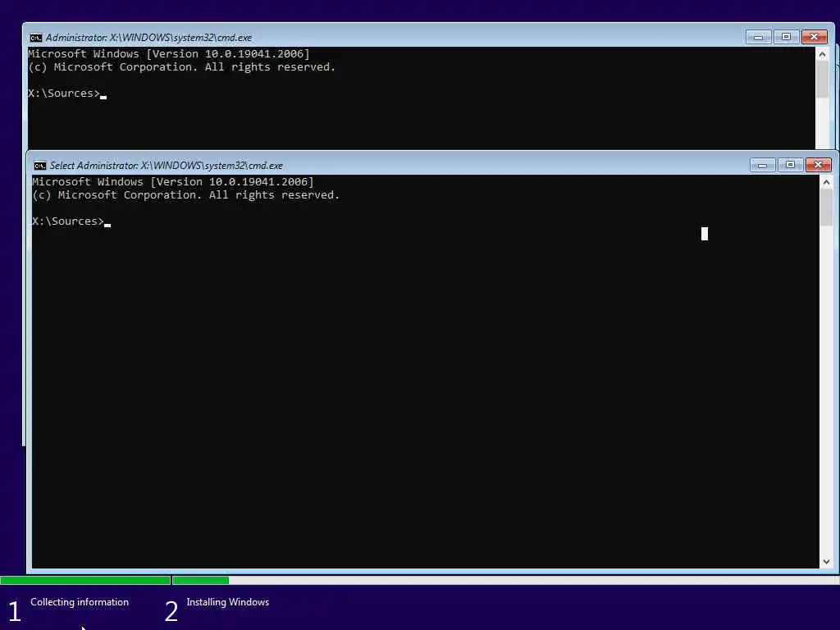Click the 'Collecting information' step label
Image resolution: width=840 pixels, height=630 pixels.
tap(80, 602)
